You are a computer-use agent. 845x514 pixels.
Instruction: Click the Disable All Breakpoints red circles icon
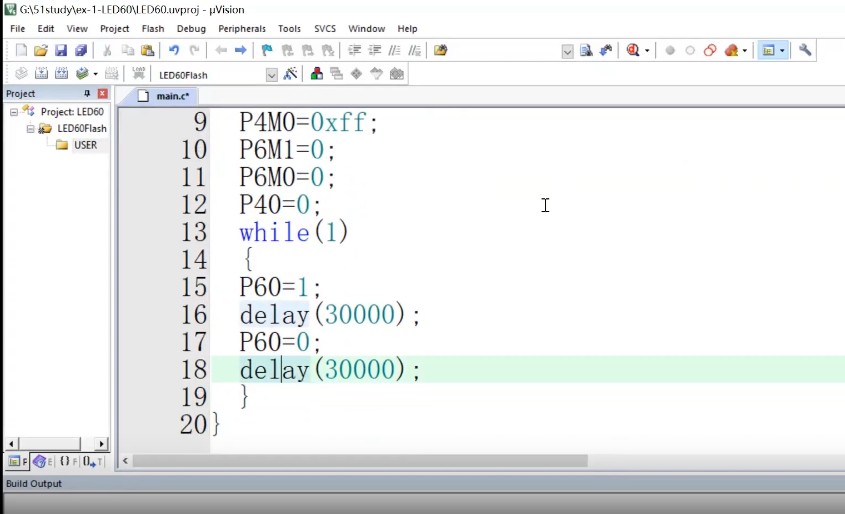[x=710, y=50]
